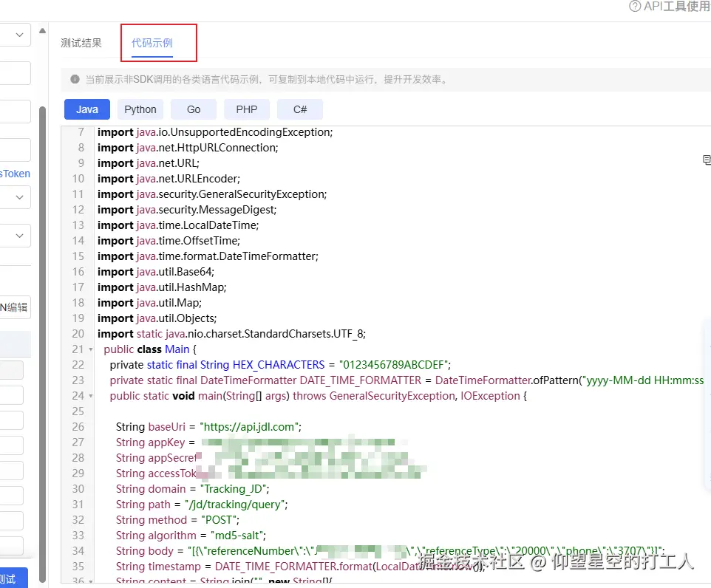Viewport: 711px width, 588px height.
Task: Collapse the code fold at line 24
Action: pos(91,396)
